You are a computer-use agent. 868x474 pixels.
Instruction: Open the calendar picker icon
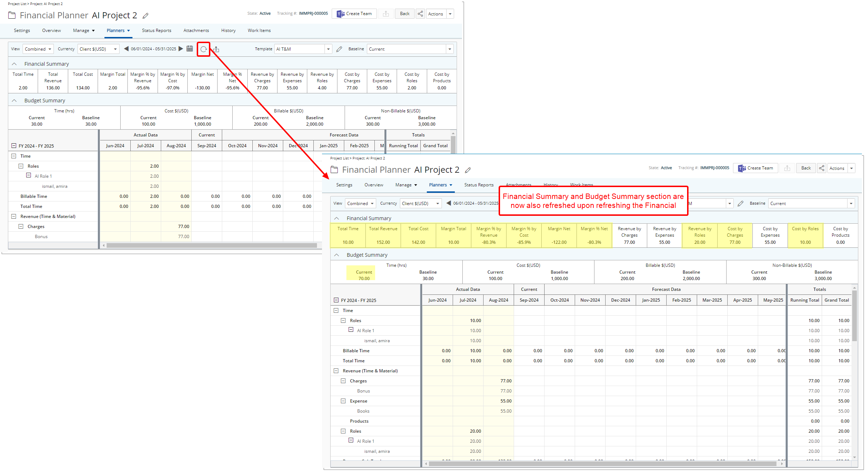190,48
